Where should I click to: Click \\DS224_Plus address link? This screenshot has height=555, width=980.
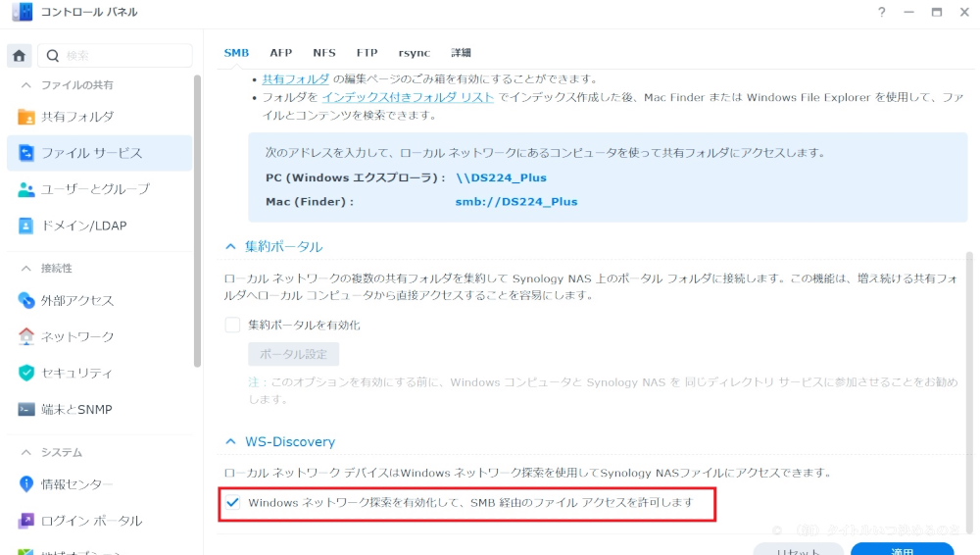pos(501,177)
